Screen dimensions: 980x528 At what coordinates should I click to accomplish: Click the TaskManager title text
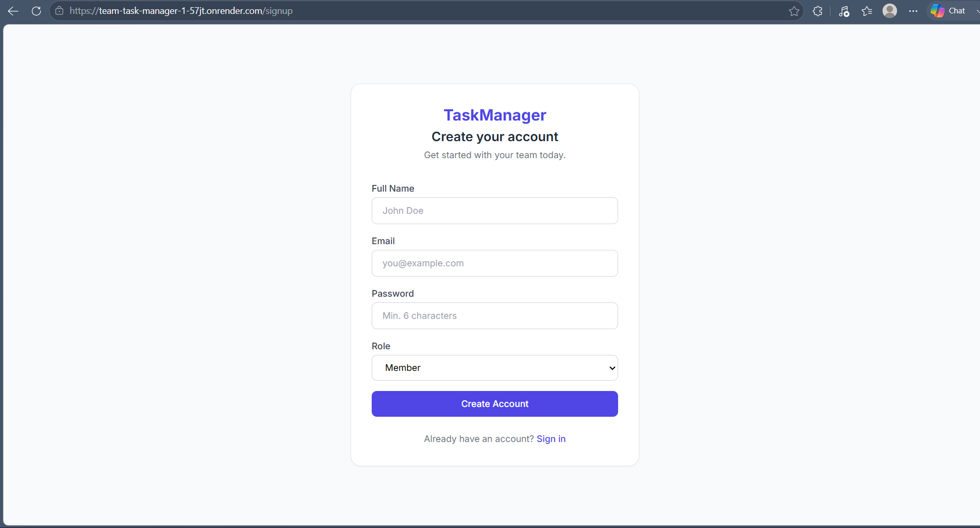(x=495, y=115)
